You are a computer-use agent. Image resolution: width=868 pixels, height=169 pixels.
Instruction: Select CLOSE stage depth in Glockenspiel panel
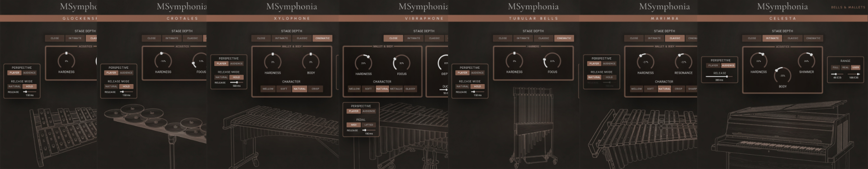(x=55, y=38)
